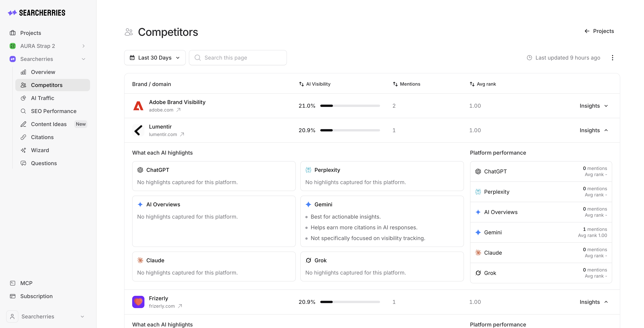
Task: Click the Content Ideas pencil icon
Action: [x=23, y=124]
